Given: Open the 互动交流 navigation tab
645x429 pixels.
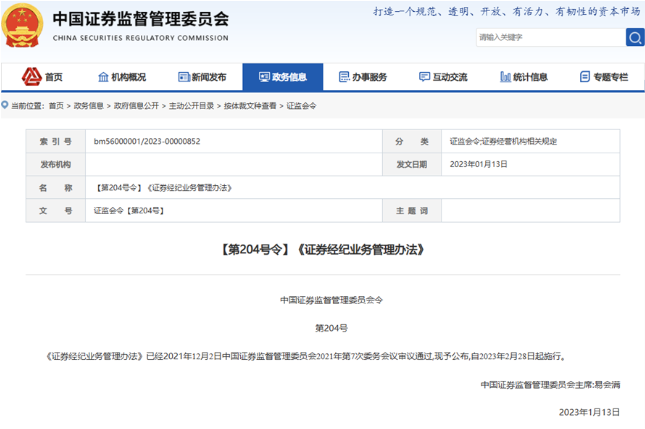Looking at the screenshot, I should pos(443,77).
